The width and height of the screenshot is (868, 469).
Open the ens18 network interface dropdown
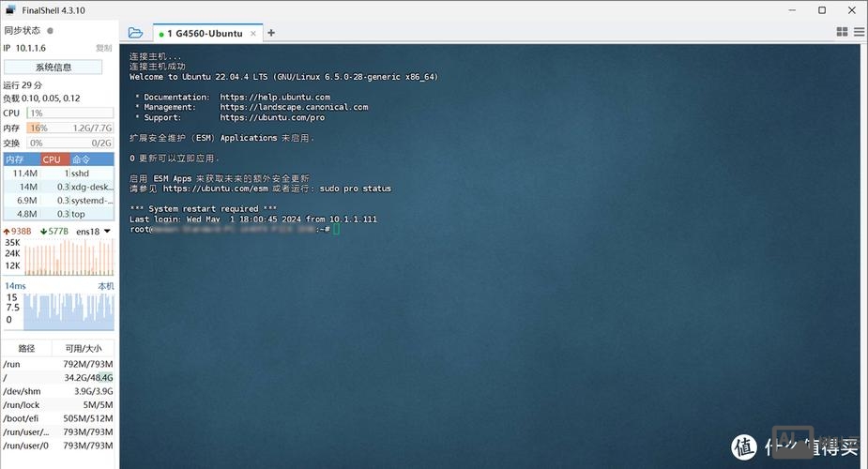coord(94,231)
